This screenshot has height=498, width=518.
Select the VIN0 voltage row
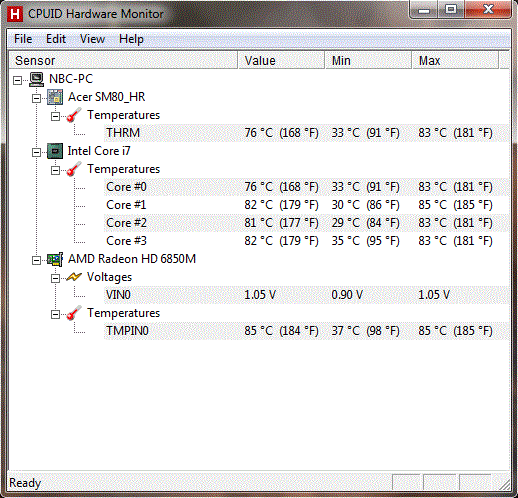click(x=306, y=295)
